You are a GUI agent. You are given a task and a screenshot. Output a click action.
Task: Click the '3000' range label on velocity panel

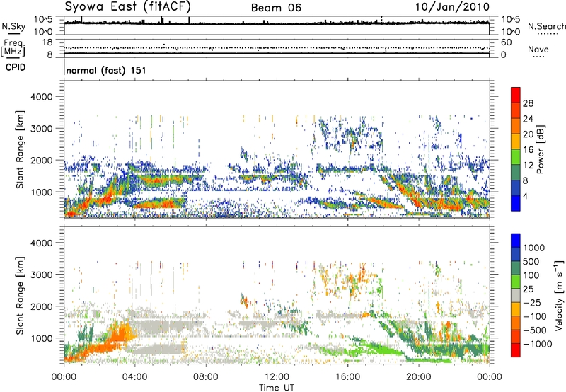[x=41, y=275]
